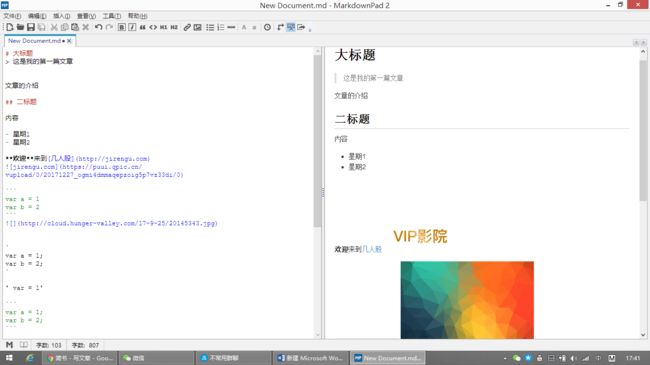Click the Save All toolbar icon

[x=41, y=27]
